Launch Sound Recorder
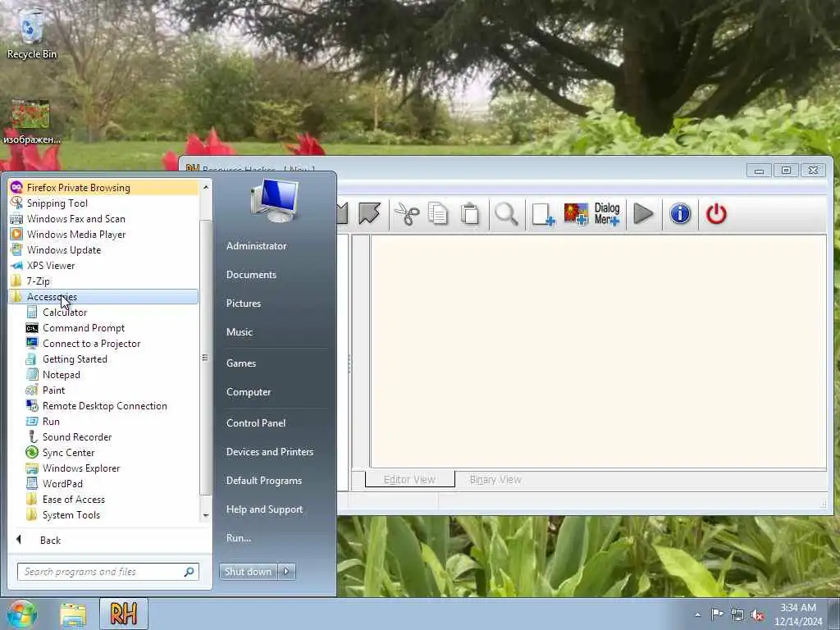The width and height of the screenshot is (840, 630). click(x=103, y=436)
